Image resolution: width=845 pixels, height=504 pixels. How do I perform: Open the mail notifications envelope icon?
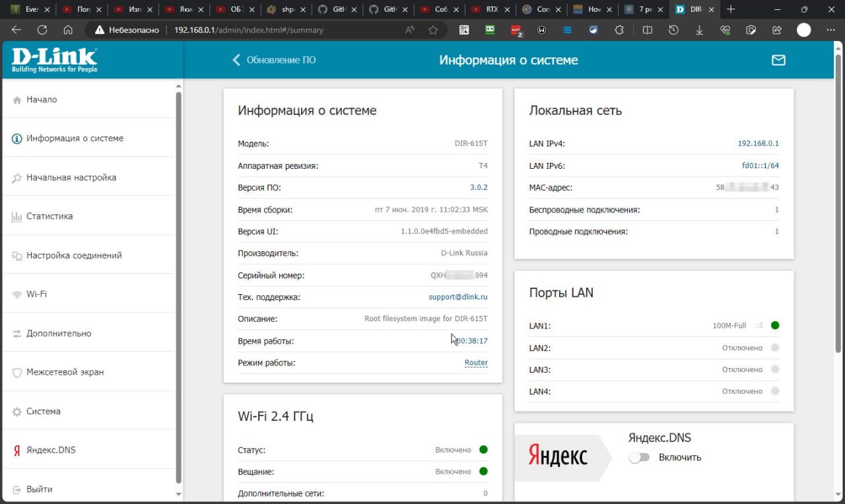(x=778, y=60)
